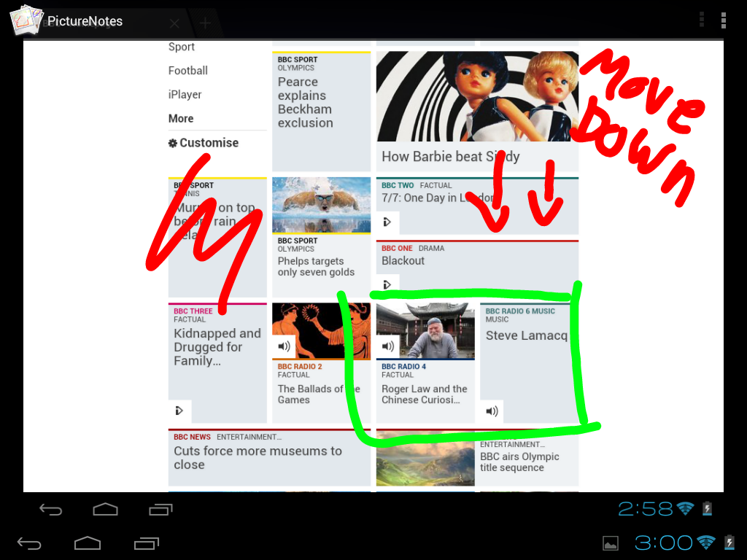Tap the BBC TWO channel label
This screenshot has width=747, height=560.
coord(398,185)
